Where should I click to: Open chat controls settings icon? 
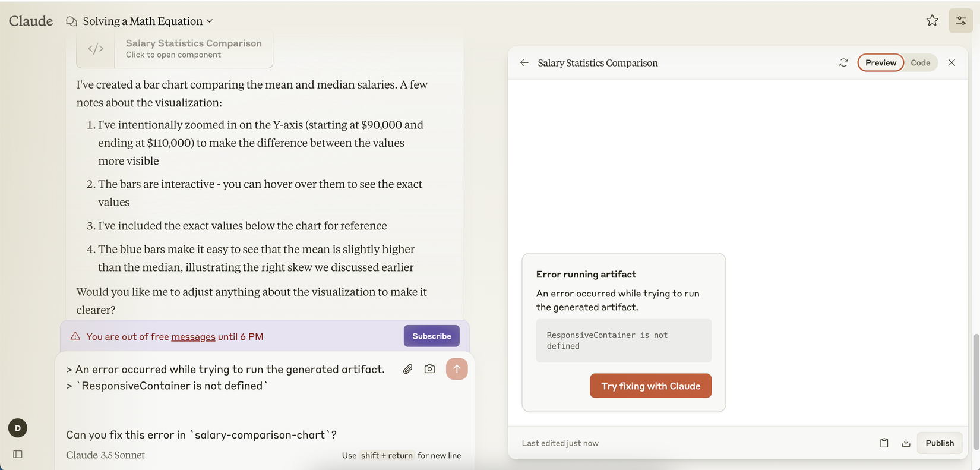(960, 21)
